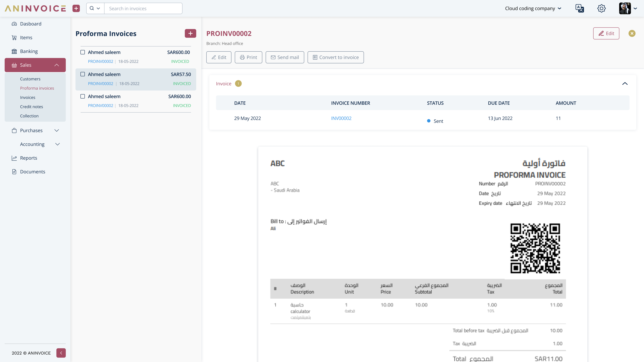Open Customers under Sales
This screenshot has height=362, width=644.
30,79
